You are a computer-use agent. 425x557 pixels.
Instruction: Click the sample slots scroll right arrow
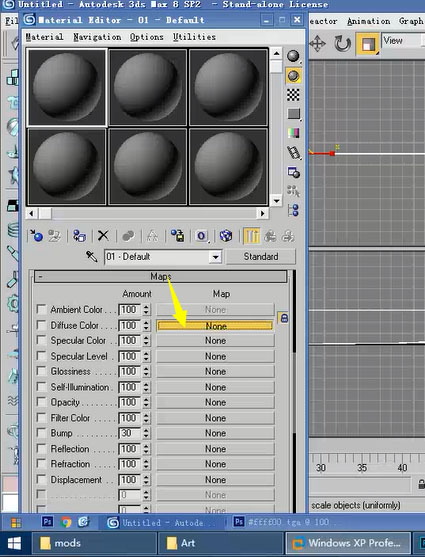coord(262,213)
